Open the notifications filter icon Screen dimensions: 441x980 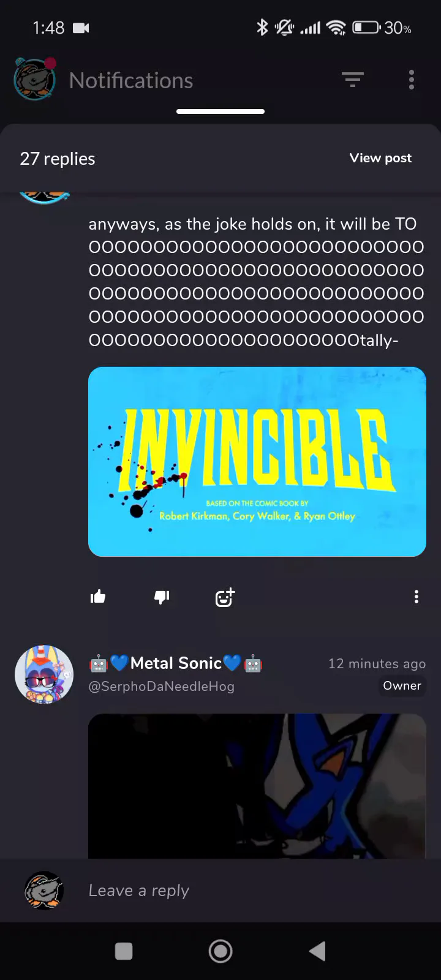coord(353,80)
